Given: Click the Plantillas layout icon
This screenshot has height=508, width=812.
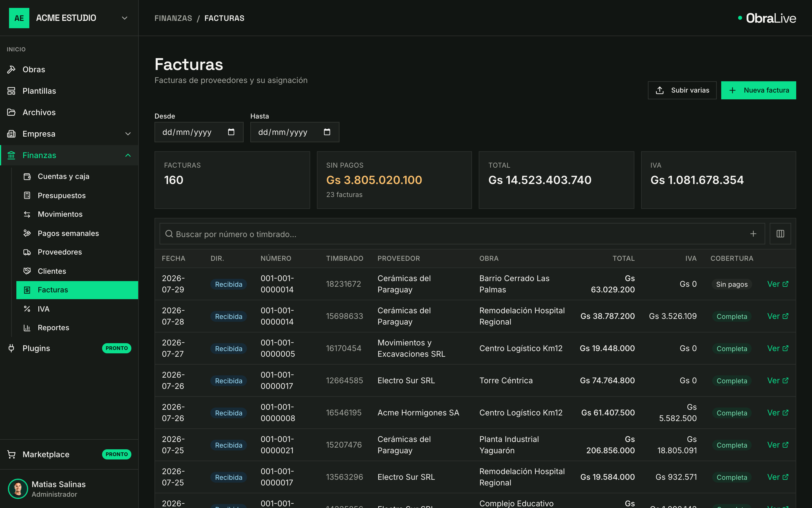Looking at the screenshot, I should point(11,91).
